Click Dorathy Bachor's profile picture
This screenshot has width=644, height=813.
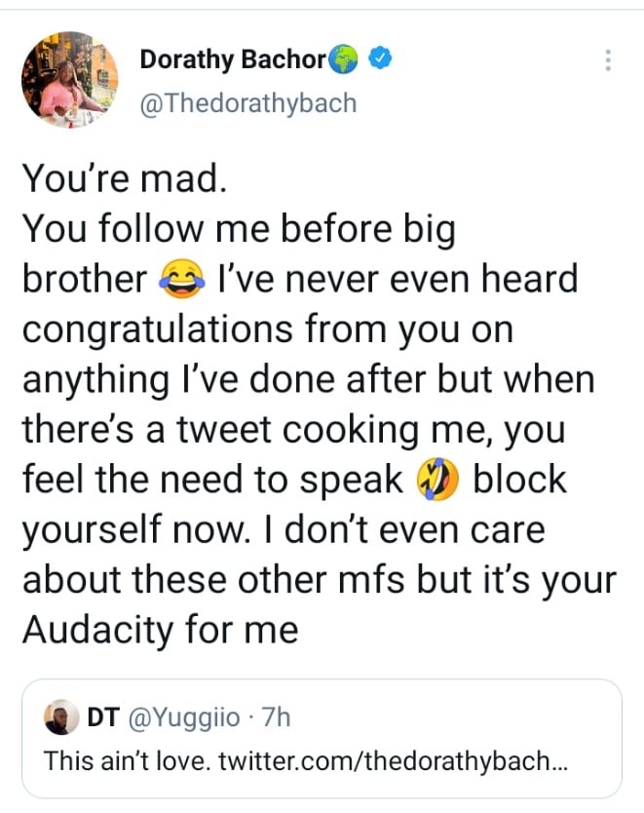click(x=68, y=78)
